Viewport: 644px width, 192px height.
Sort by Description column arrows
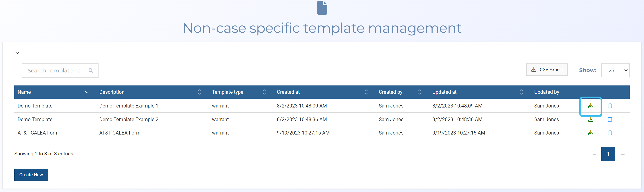pyautogui.click(x=199, y=92)
